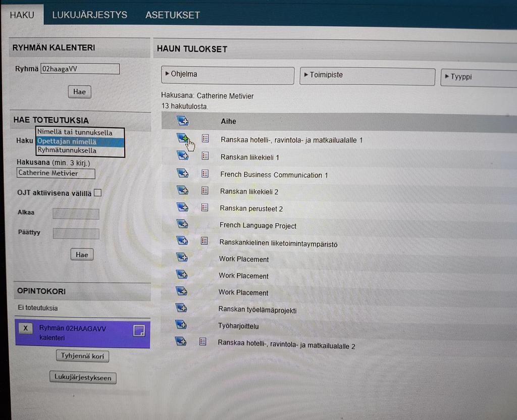Click 'Ranskankielinen liiketoimintaympäristö' result text

278,244
